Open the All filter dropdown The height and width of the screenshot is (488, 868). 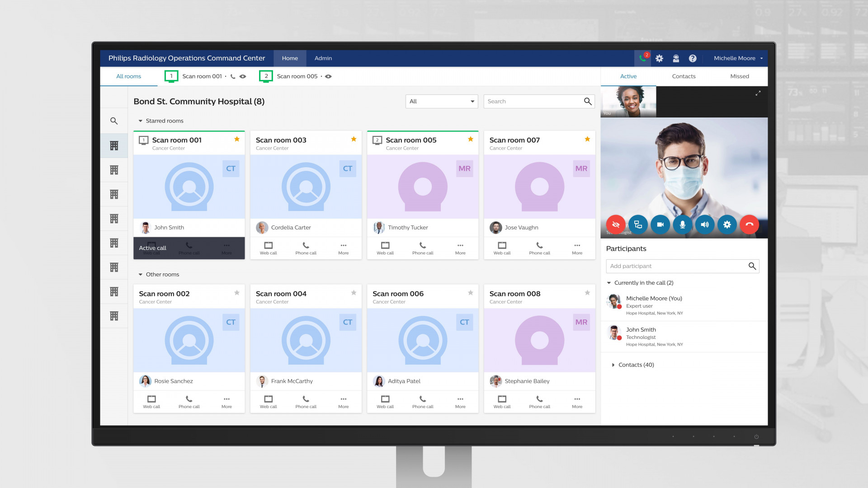click(441, 101)
